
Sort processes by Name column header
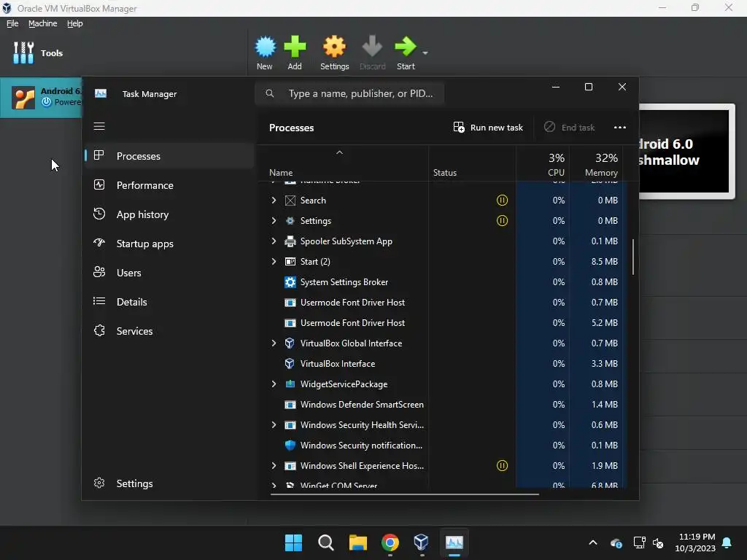(343, 163)
